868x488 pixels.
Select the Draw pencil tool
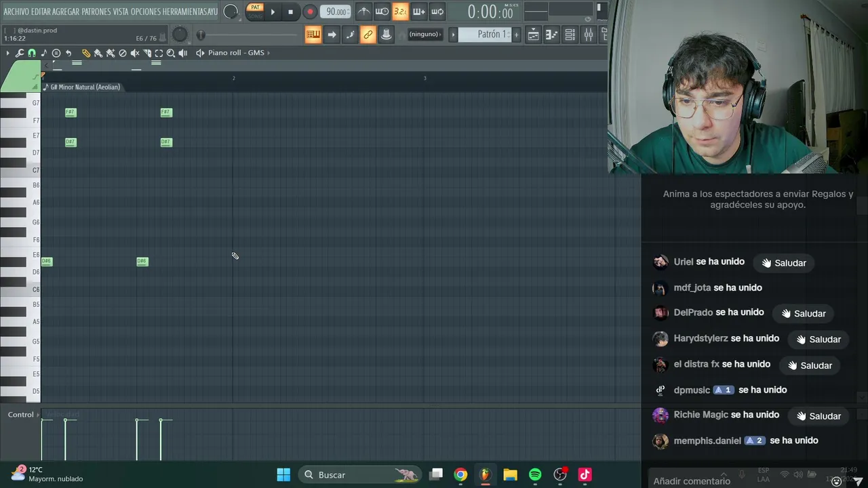coord(86,53)
